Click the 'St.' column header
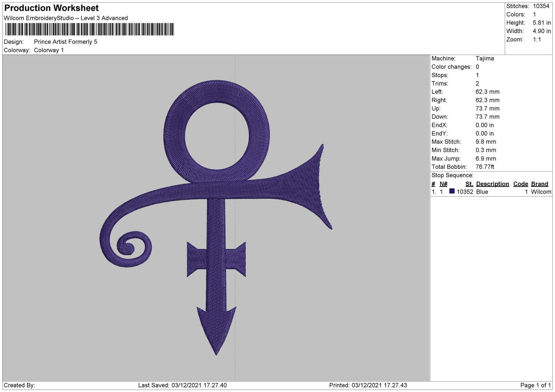This screenshot has width=555, height=392. click(469, 184)
